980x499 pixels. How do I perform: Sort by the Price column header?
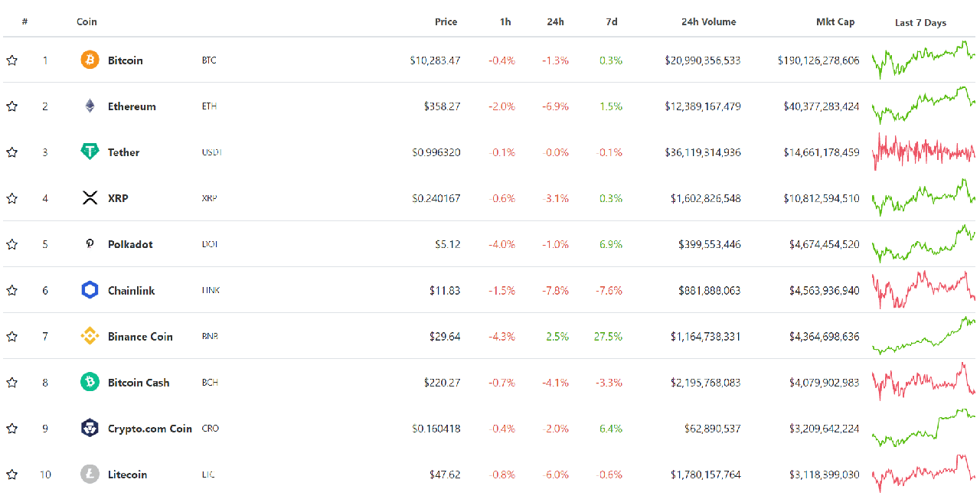[446, 21]
